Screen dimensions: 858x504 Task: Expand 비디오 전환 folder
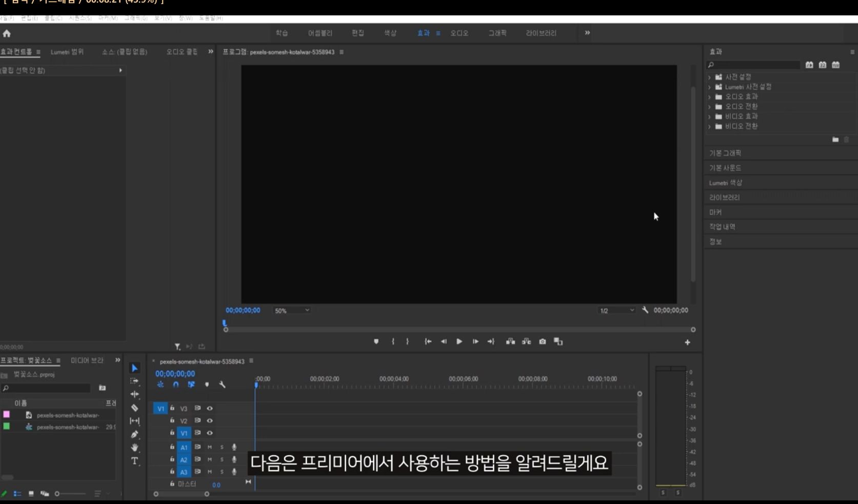click(x=710, y=127)
